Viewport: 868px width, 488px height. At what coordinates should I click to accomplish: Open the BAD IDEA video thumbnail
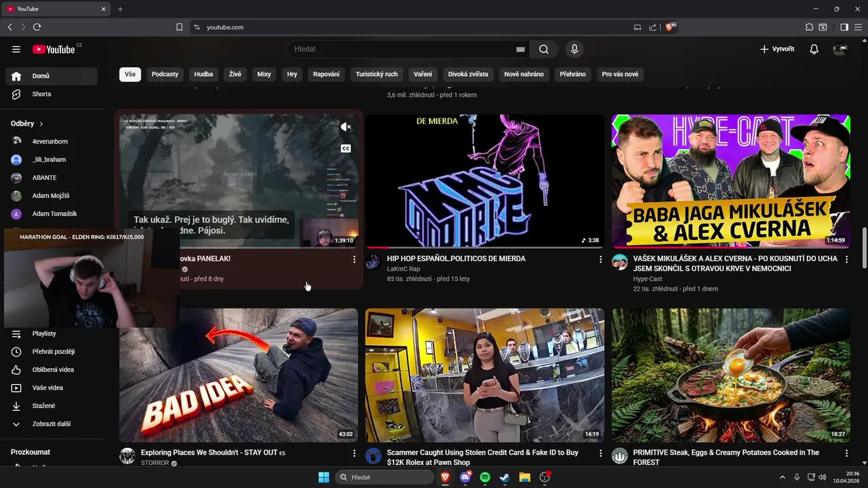coord(239,375)
